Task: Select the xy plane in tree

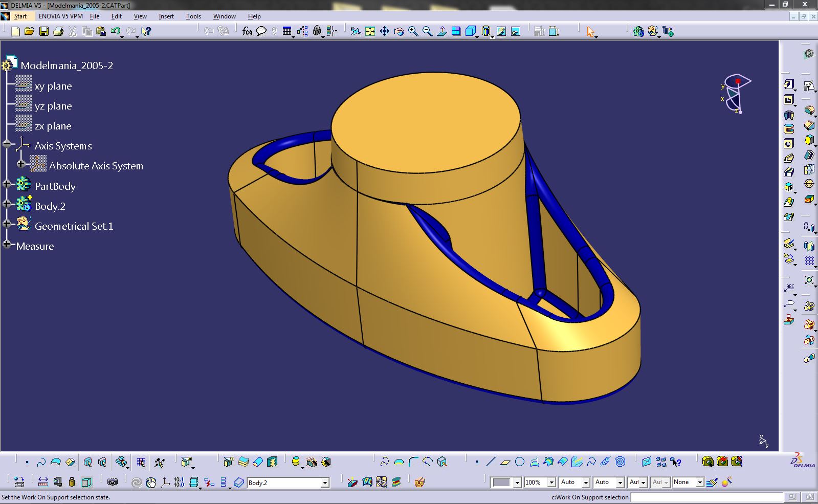Action: click(x=53, y=86)
